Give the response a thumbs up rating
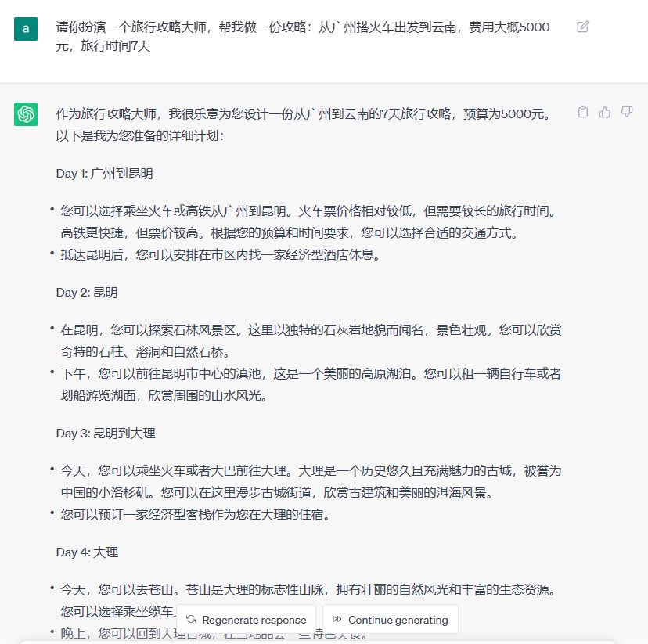This screenshot has width=648, height=644. 604,112
